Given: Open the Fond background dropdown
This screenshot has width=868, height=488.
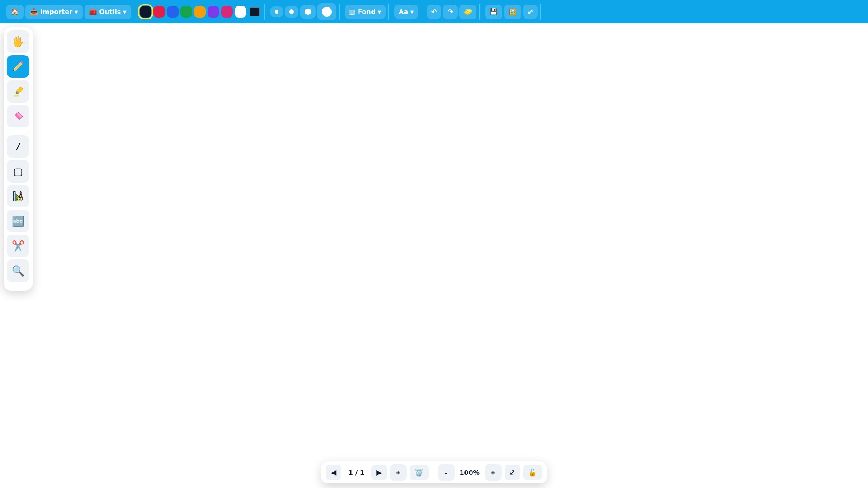Looking at the screenshot, I should (365, 12).
